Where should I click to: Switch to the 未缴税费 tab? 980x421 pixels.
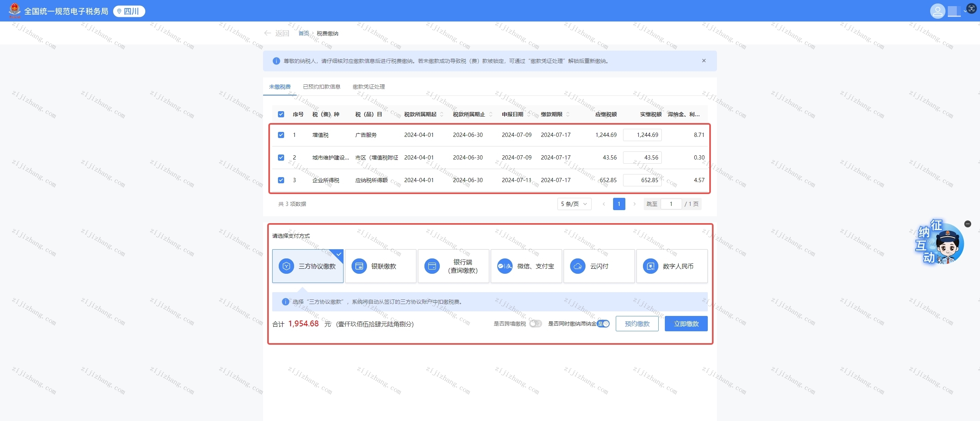pyautogui.click(x=280, y=87)
